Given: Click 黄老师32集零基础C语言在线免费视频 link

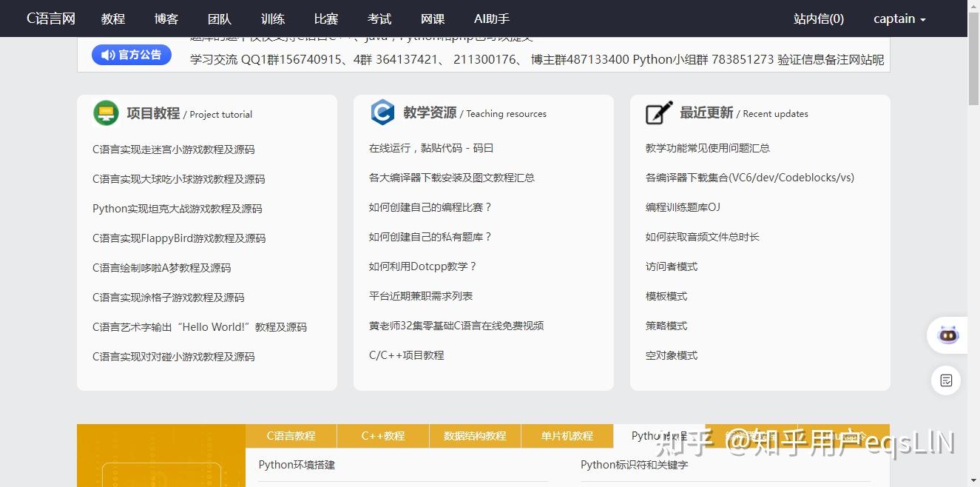Looking at the screenshot, I should tap(456, 325).
